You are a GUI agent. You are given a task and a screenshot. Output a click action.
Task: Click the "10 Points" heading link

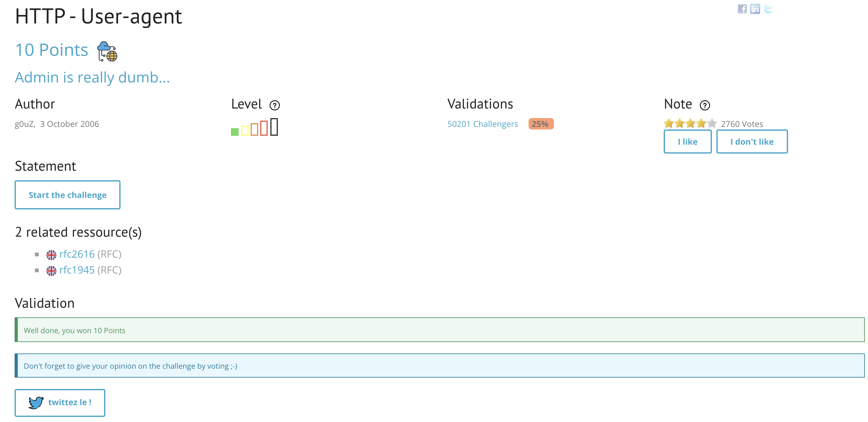click(x=52, y=50)
